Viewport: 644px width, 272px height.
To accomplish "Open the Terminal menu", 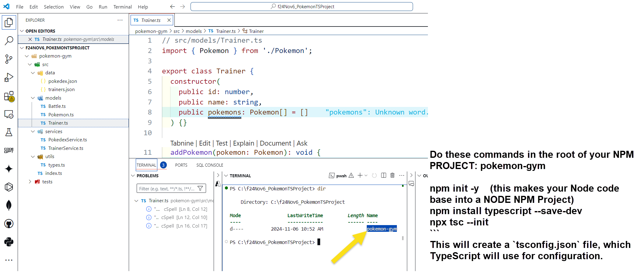I will (x=122, y=7).
